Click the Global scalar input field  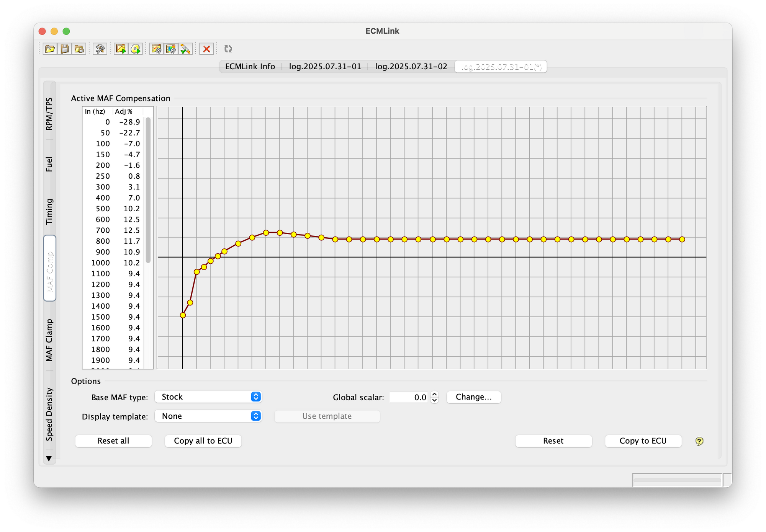pos(409,397)
